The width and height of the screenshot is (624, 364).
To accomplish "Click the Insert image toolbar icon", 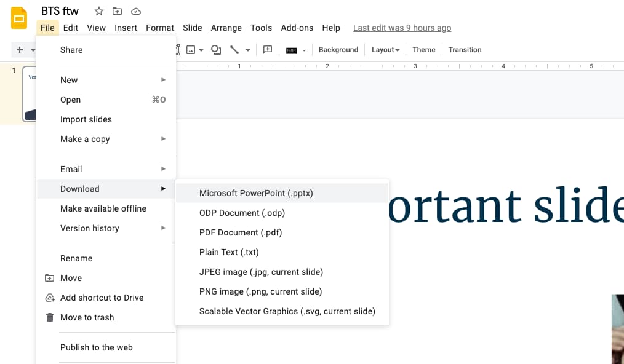I will pyautogui.click(x=191, y=50).
